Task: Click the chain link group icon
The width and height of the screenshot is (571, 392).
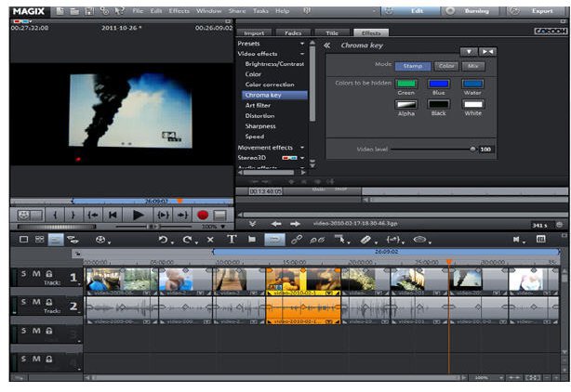Action: 297,240
